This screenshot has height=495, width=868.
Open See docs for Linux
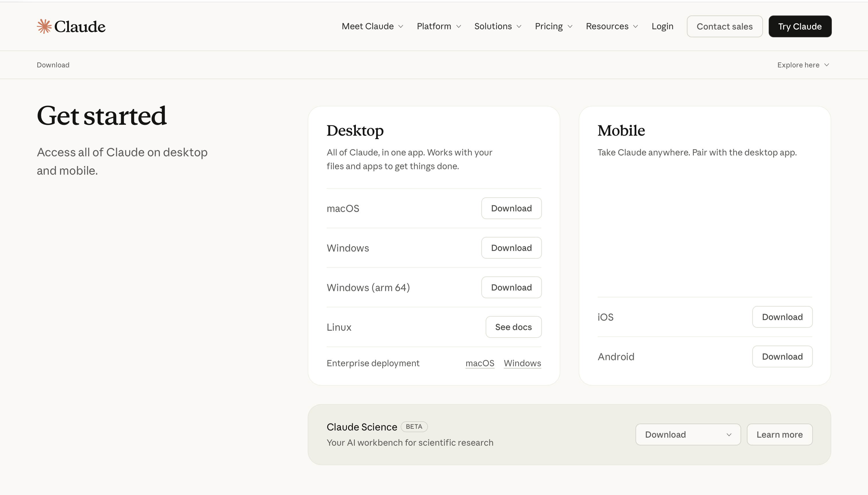pos(513,327)
